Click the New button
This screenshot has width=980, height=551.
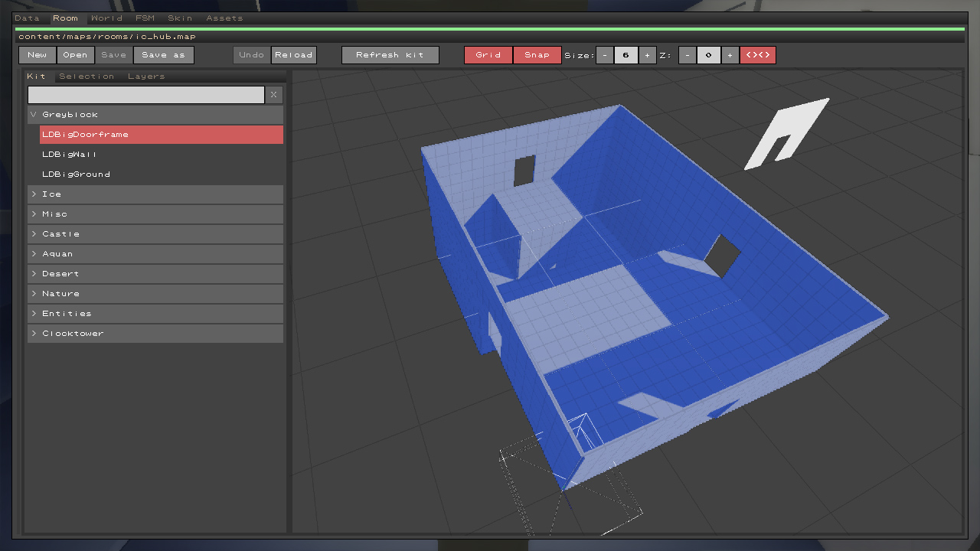pos(38,55)
